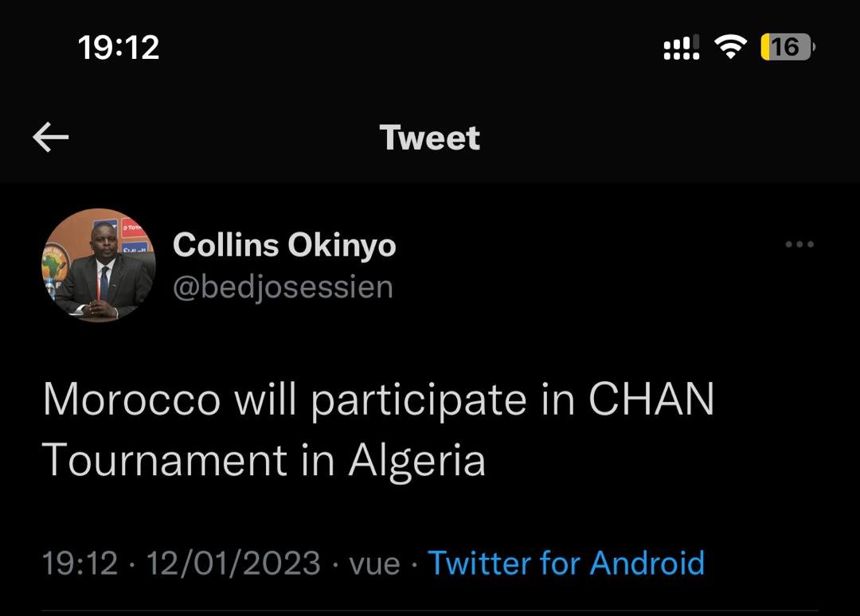
Task: Tap the word "CHAN" in the tweet
Action: [651, 400]
